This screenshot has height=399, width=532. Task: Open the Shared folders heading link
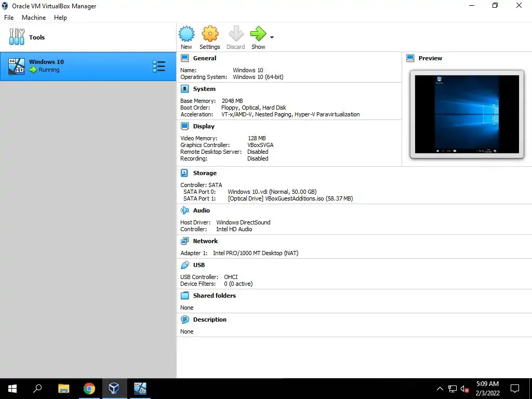coord(215,296)
